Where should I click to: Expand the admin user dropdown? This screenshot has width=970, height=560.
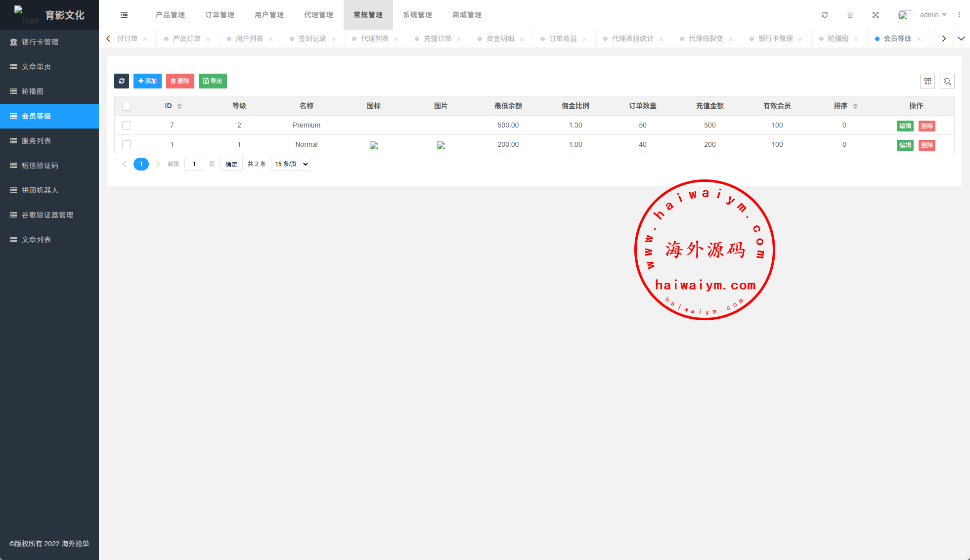(932, 15)
